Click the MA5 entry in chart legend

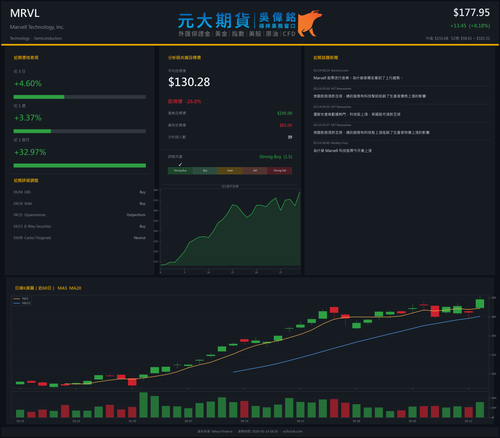click(x=22, y=299)
